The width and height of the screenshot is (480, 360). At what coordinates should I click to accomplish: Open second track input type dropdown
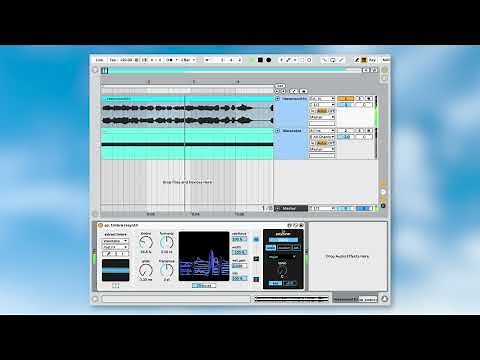point(322,131)
